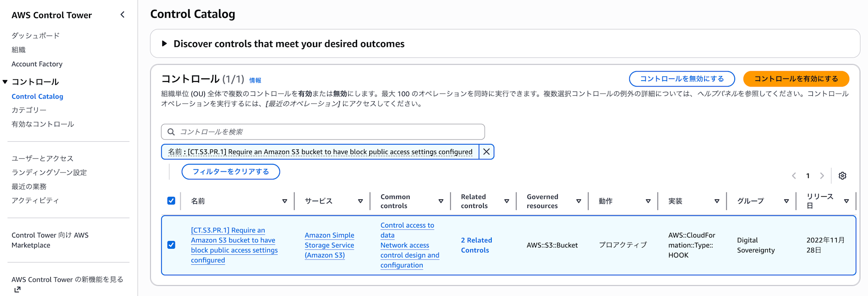
Task: Open ダッシュボード in the sidebar
Action: click(x=36, y=36)
